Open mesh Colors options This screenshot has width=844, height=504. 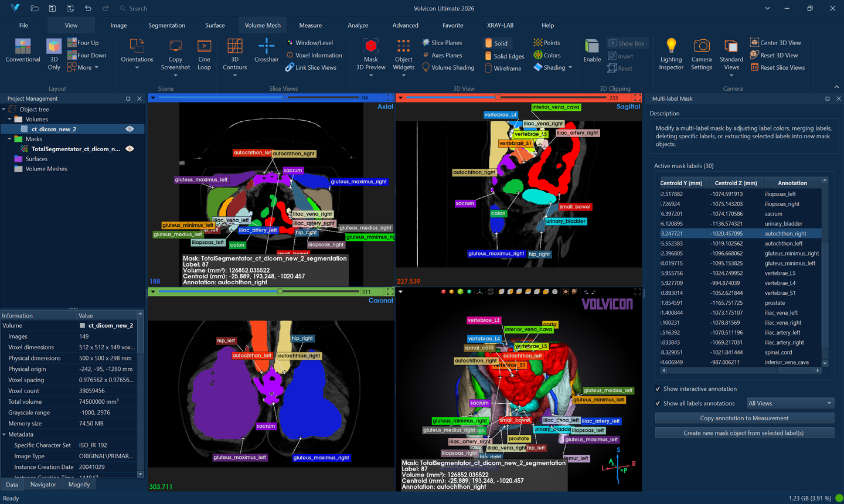point(547,55)
